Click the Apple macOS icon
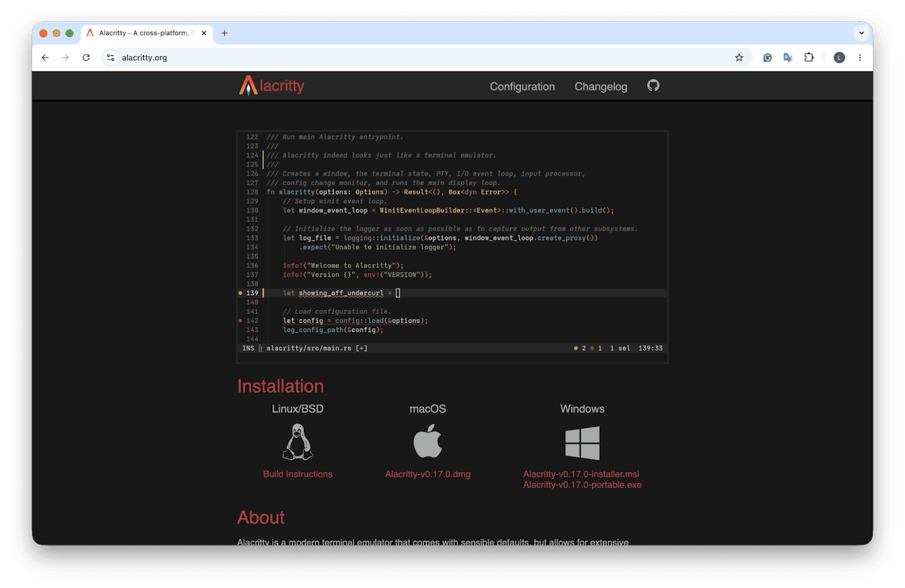 428,442
